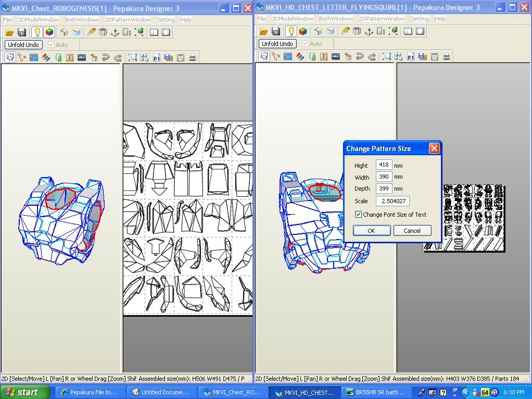This screenshot has height=399, width=532.
Task: Open Setting menu in ROBOGENESIS window
Action: tap(166, 20)
